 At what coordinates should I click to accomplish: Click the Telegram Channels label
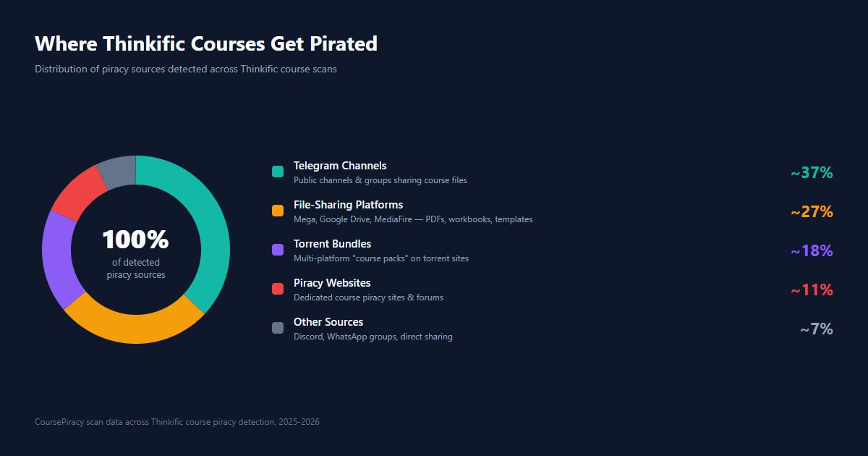click(x=340, y=166)
